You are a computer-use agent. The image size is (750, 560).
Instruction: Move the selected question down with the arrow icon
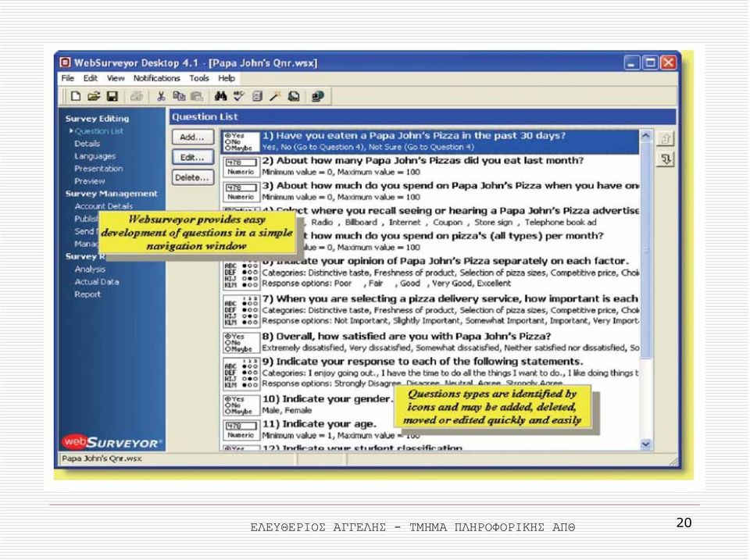[666, 159]
